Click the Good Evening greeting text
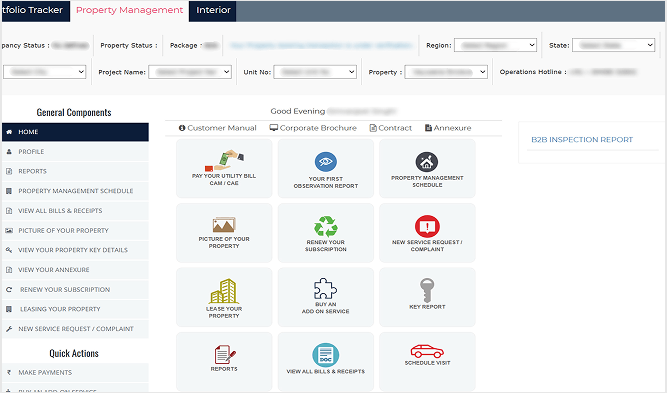This screenshot has height=393, width=667. click(298, 111)
